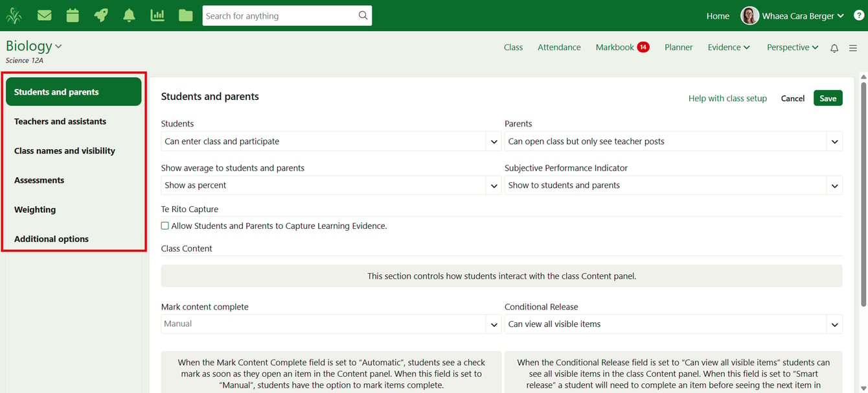Open the hamburger menu icon
The width and height of the screenshot is (868, 393).
[853, 48]
